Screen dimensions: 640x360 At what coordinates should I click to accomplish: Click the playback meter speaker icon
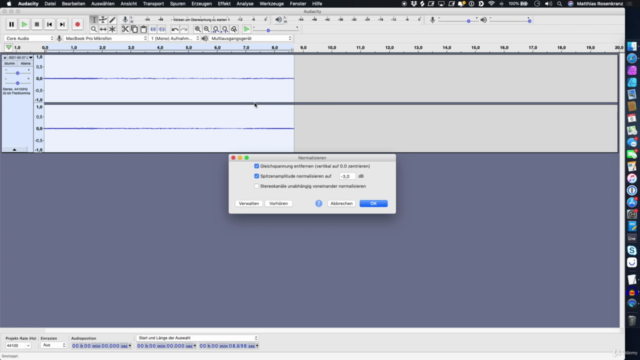click(278, 19)
